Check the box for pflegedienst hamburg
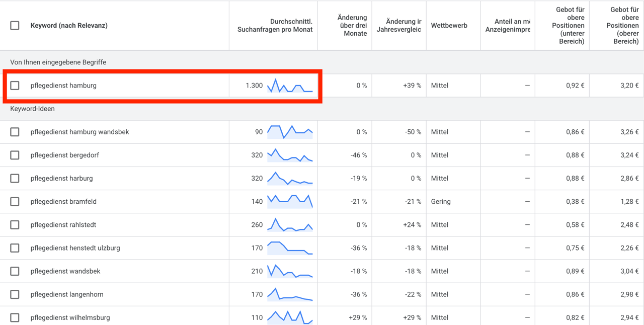Viewport: 644px width, 325px height. coord(15,86)
